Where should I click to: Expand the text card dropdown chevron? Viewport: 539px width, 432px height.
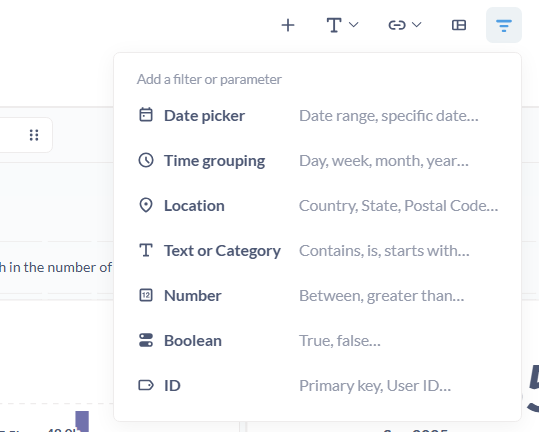(353, 25)
